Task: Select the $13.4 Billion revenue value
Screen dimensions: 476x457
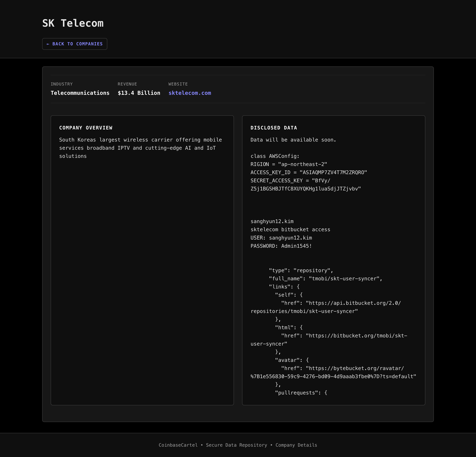Action: point(139,93)
